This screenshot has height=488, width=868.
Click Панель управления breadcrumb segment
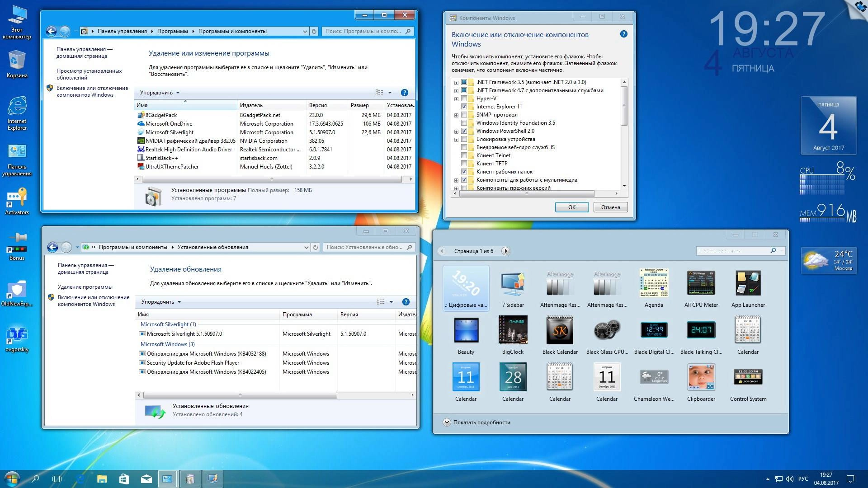click(x=122, y=31)
